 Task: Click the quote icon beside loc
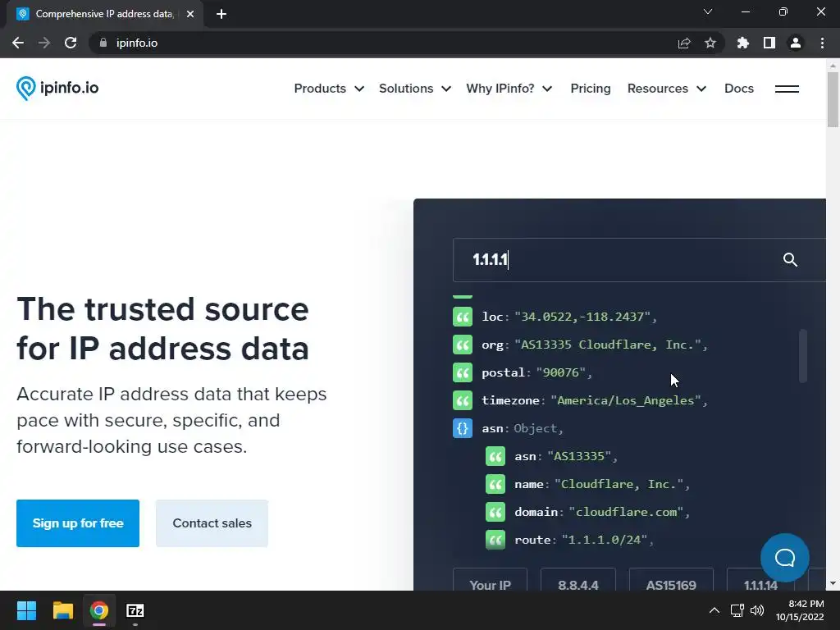pos(463,317)
